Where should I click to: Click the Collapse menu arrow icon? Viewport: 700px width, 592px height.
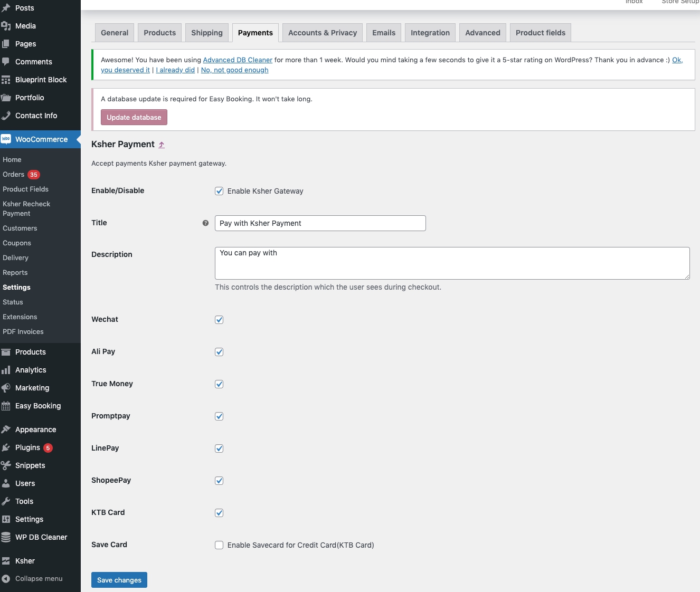pos(6,579)
